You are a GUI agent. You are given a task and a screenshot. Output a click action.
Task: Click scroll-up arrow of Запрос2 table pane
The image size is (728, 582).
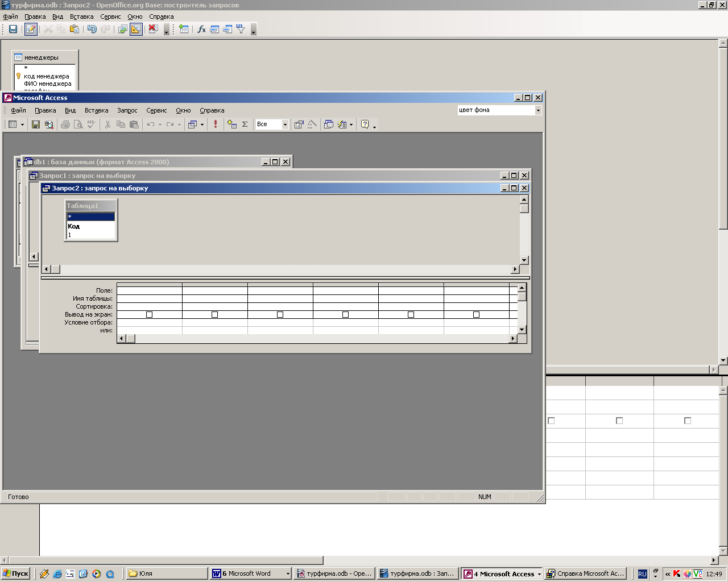pyautogui.click(x=524, y=199)
